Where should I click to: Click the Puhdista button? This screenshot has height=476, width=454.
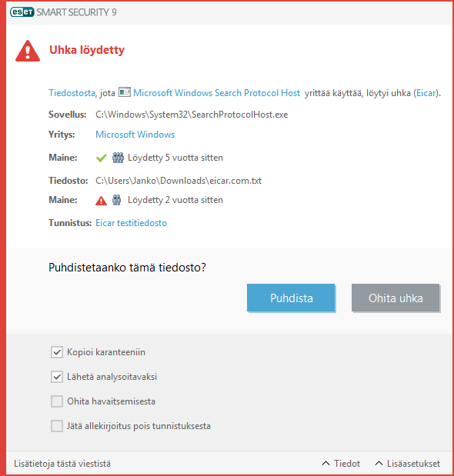291,298
